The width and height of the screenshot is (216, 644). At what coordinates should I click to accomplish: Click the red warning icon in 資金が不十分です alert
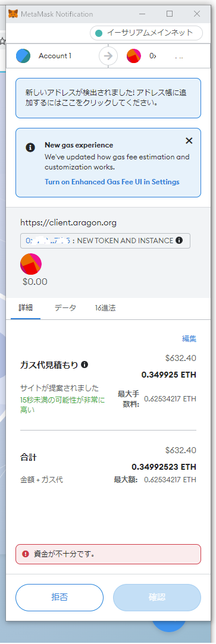pos(26,554)
